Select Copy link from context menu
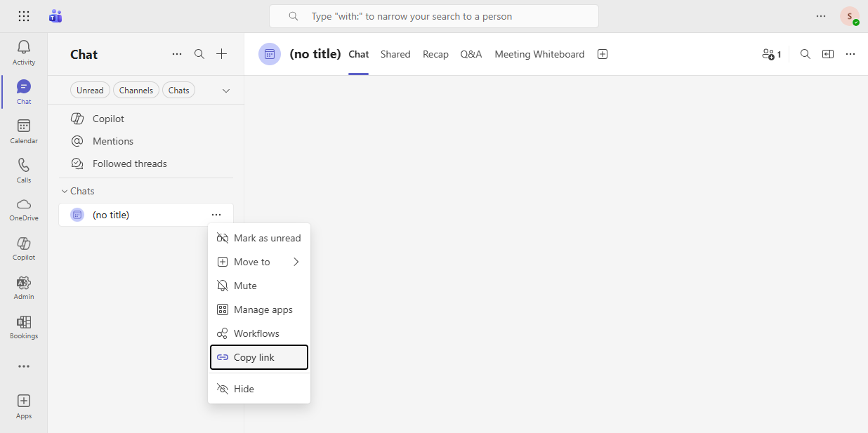This screenshot has height=433, width=868. click(x=258, y=357)
